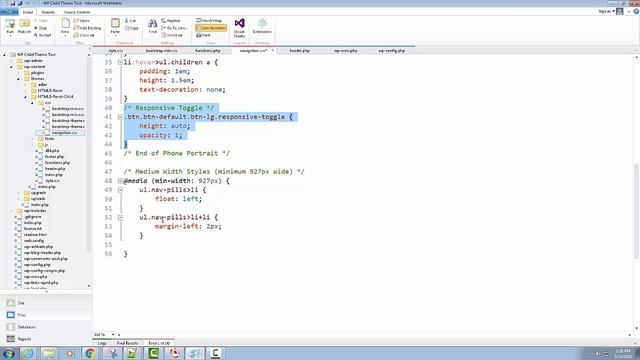
Task: Open the Replace tool
Action: (x=171, y=20)
